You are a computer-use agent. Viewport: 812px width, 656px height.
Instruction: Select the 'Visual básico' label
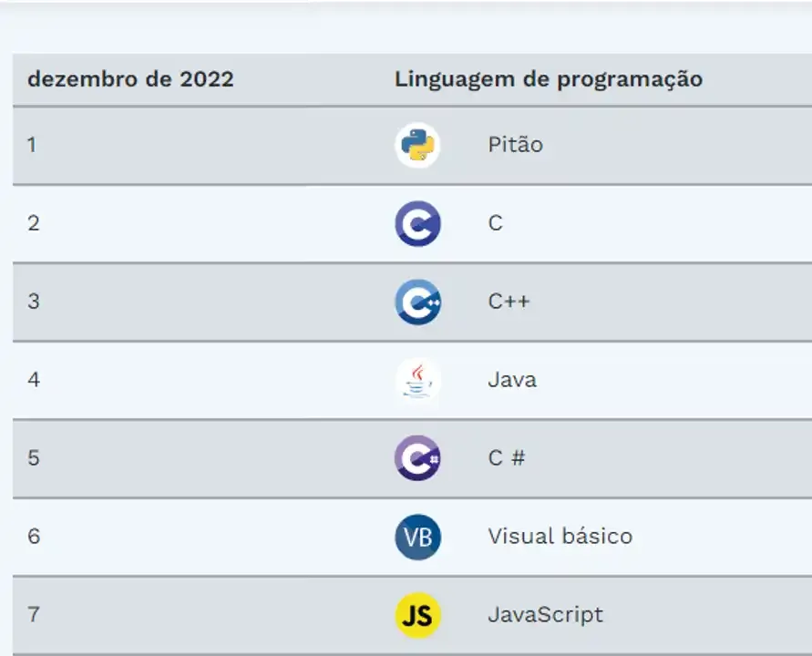tap(560, 536)
